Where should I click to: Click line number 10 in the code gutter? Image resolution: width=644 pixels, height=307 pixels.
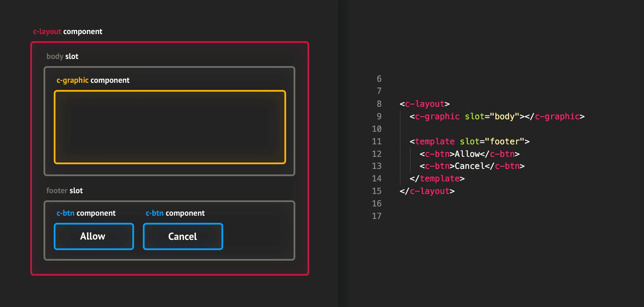point(376,129)
